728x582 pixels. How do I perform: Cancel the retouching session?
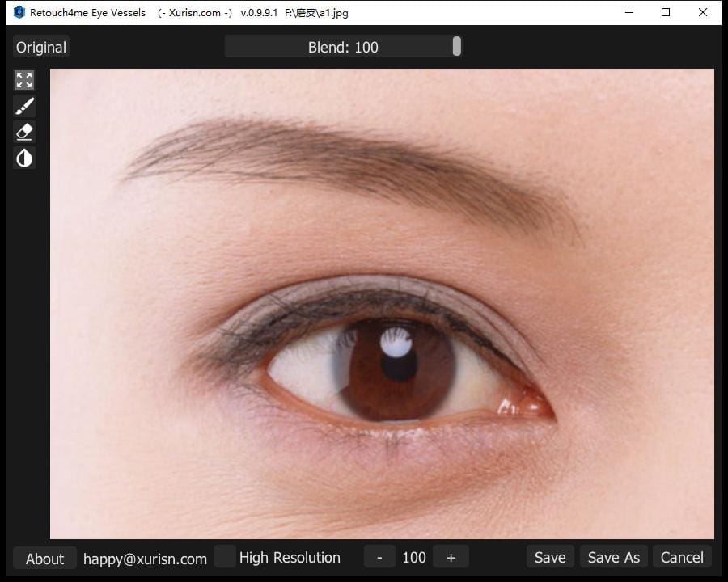[681, 557]
